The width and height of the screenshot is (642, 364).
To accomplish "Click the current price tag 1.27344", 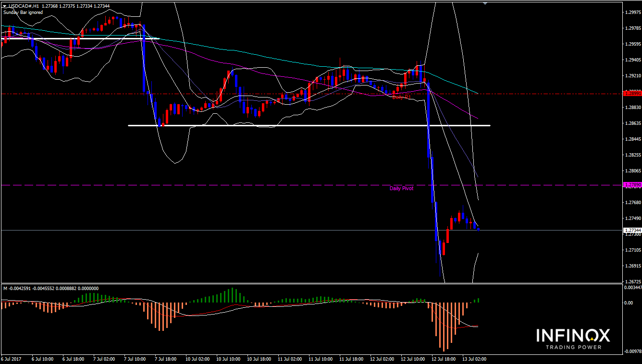I will (x=632, y=230).
